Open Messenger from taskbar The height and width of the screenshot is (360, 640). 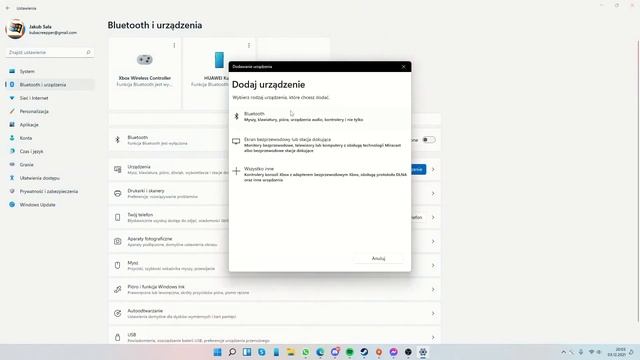(393, 352)
